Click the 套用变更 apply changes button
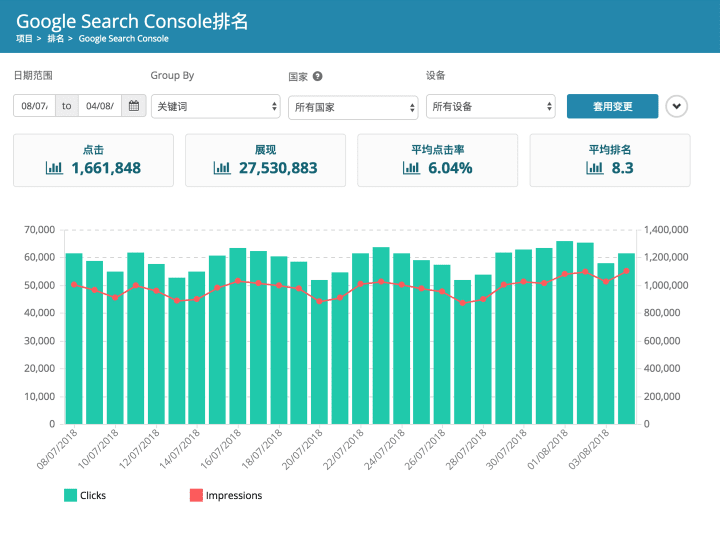 click(613, 106)
